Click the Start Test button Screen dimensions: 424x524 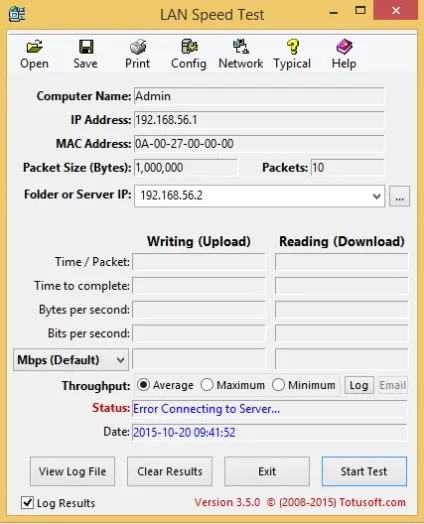[364, 471]
